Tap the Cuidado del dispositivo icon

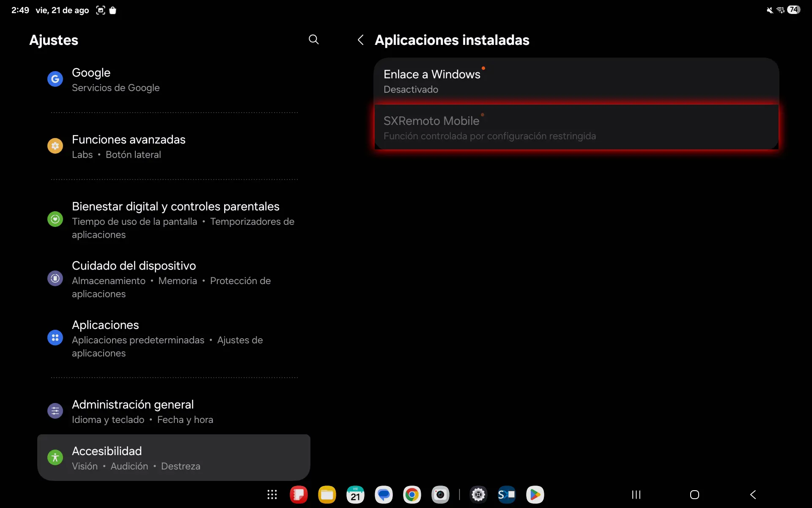[x=55, y=279]
